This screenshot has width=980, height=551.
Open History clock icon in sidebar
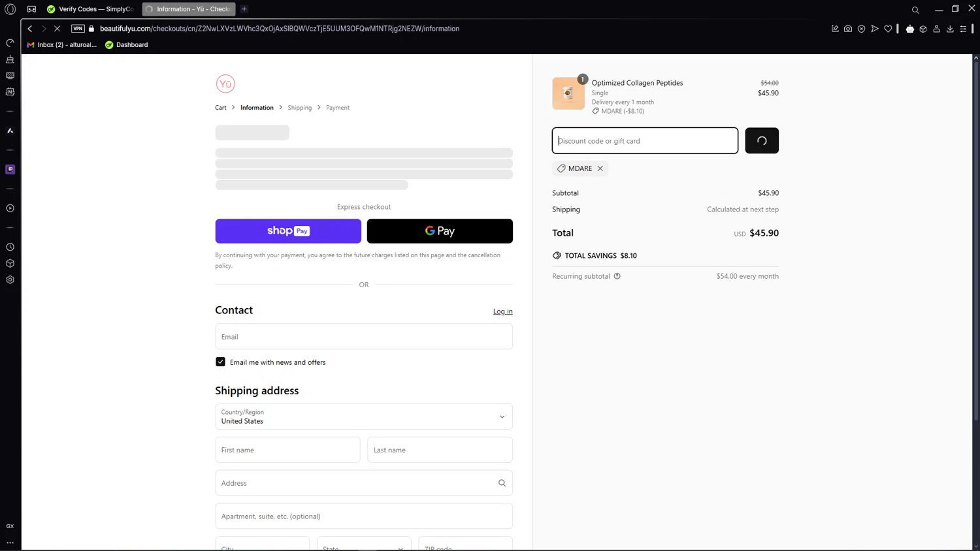(x=10, y=247)
